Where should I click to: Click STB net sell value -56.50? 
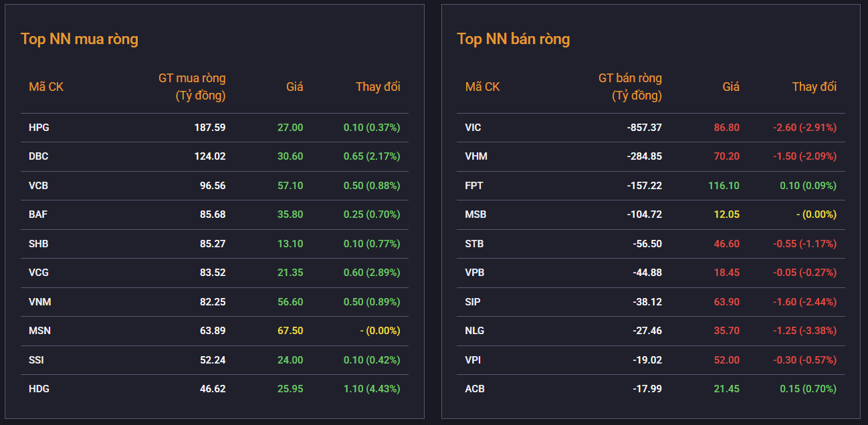click(647, 244)
